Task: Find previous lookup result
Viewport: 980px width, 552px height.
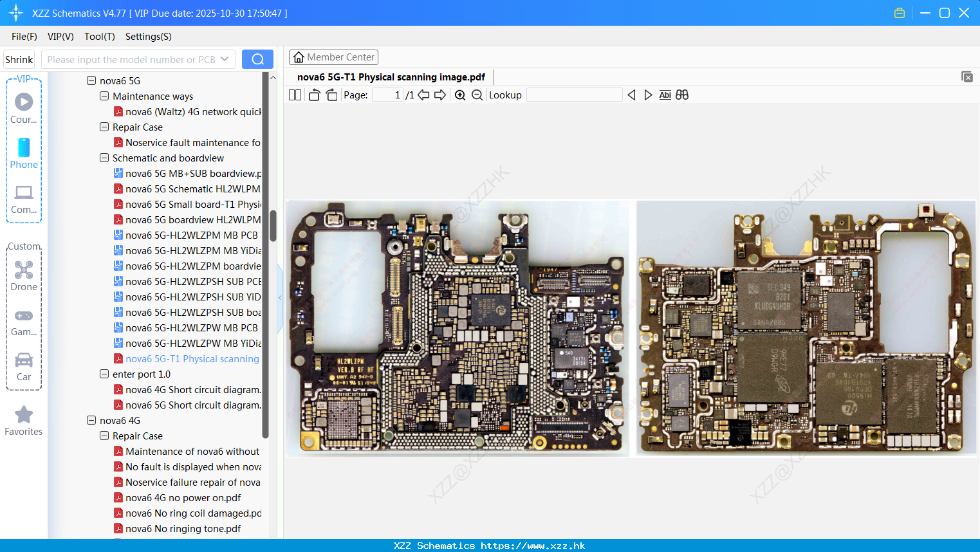Action: tap(631, 95)
